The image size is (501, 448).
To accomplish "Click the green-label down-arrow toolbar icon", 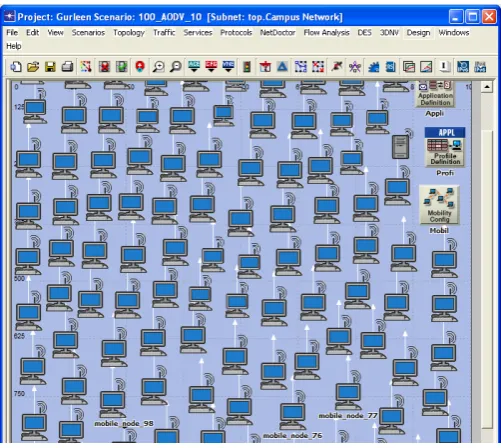I will [x=194, y=67].
